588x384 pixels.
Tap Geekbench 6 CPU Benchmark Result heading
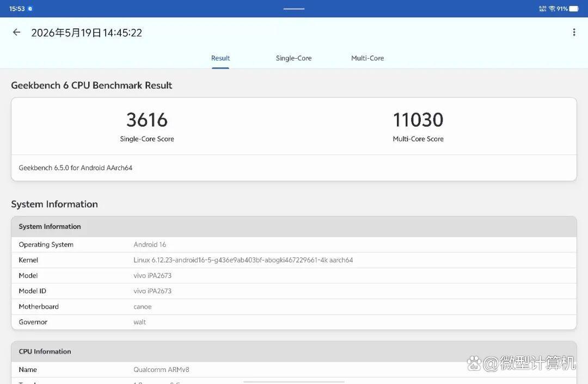(x=91, y=85)
